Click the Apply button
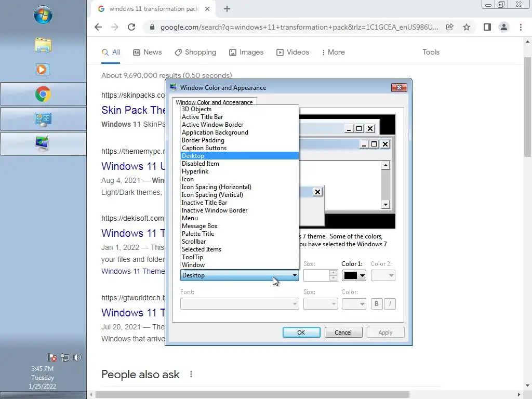This screenshot has height=399, width=532. coord(385,332)
